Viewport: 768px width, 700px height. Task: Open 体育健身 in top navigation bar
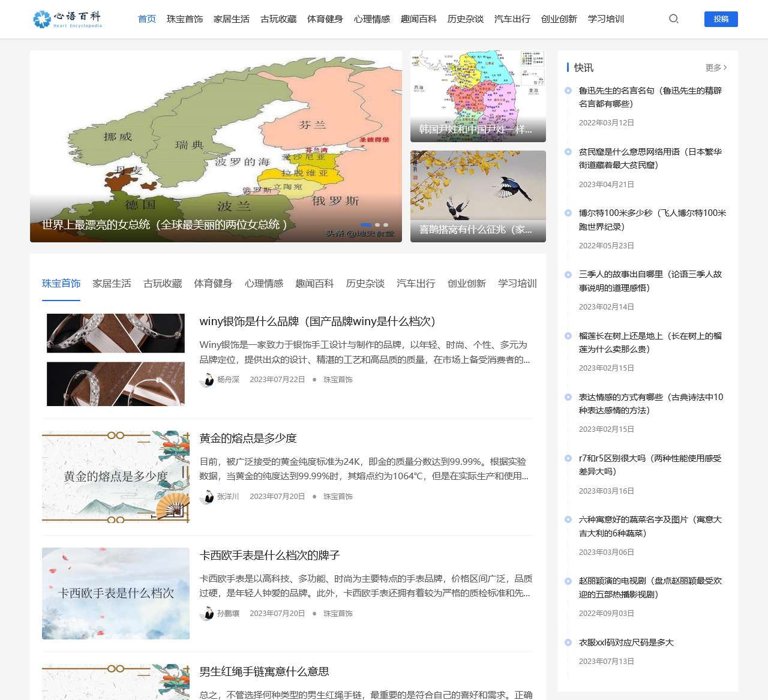click(x=325, y=19)
